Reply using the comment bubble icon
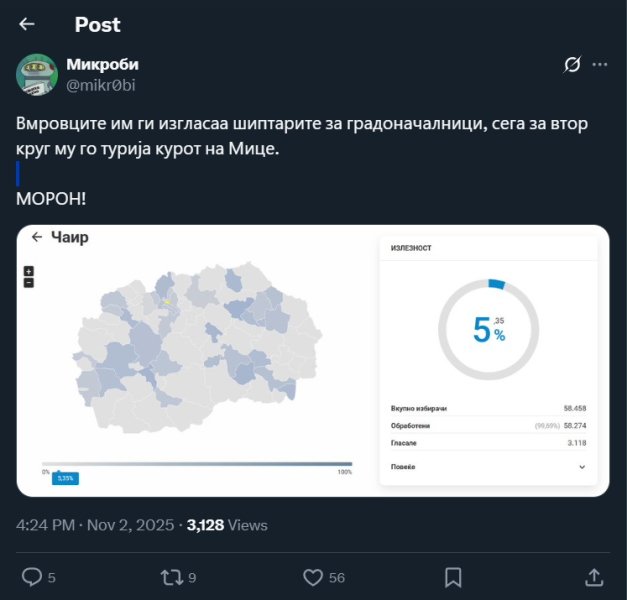Image resolution: width=627 pixels, height=600 pixels. coord(32,577)
